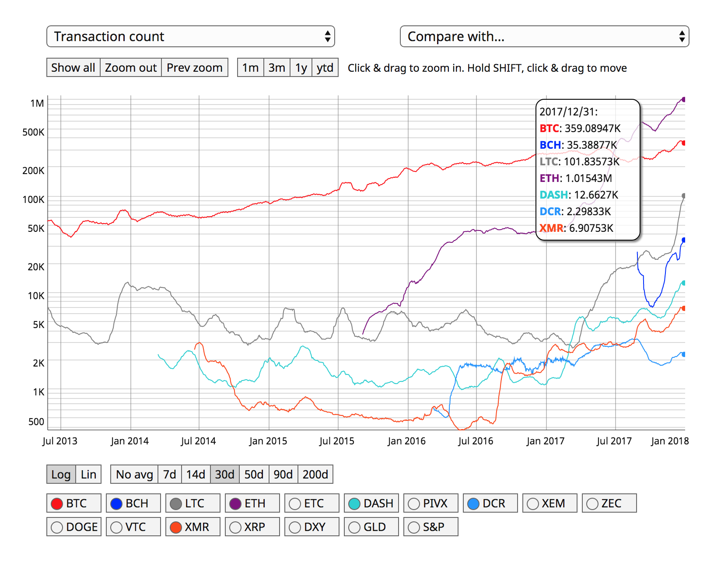Choose 7d moving average
The height and width of the screenshot is (573, 728).
click(x=169, y=474)
